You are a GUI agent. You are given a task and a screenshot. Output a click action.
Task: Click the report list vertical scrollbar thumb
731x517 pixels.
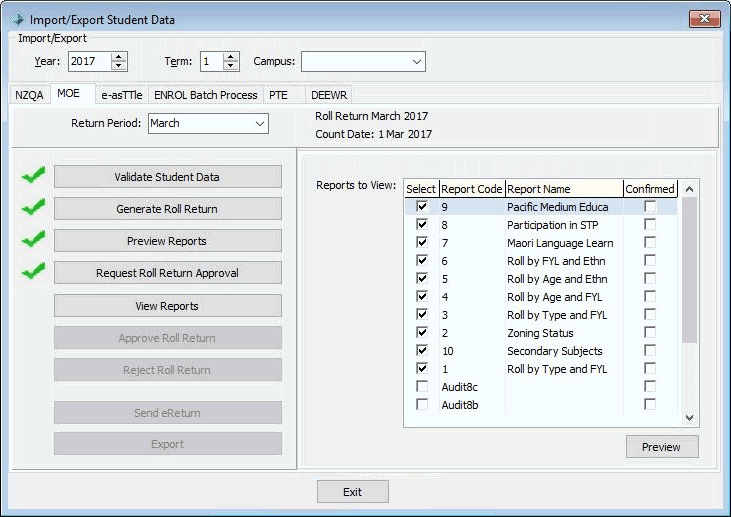coord(690,269)
